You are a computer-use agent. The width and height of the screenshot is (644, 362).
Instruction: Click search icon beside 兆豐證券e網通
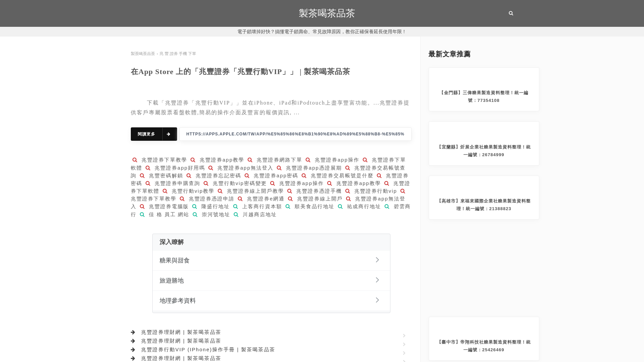pos(240,199)
